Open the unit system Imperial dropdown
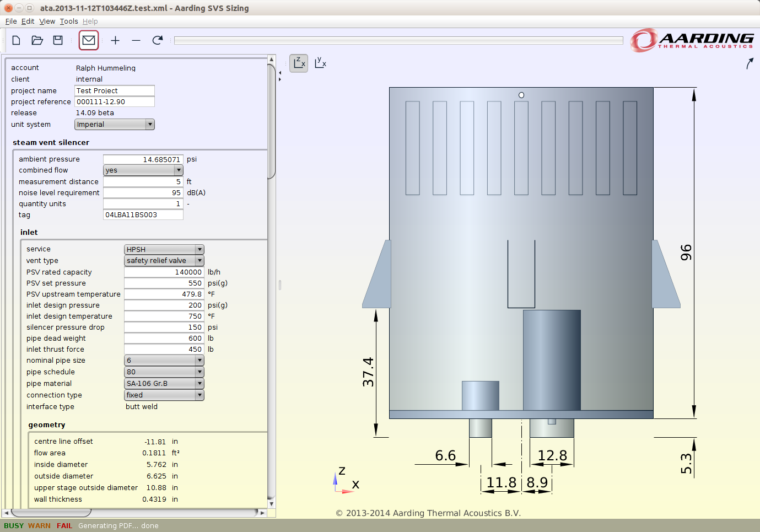 click(x=115, y=125)
